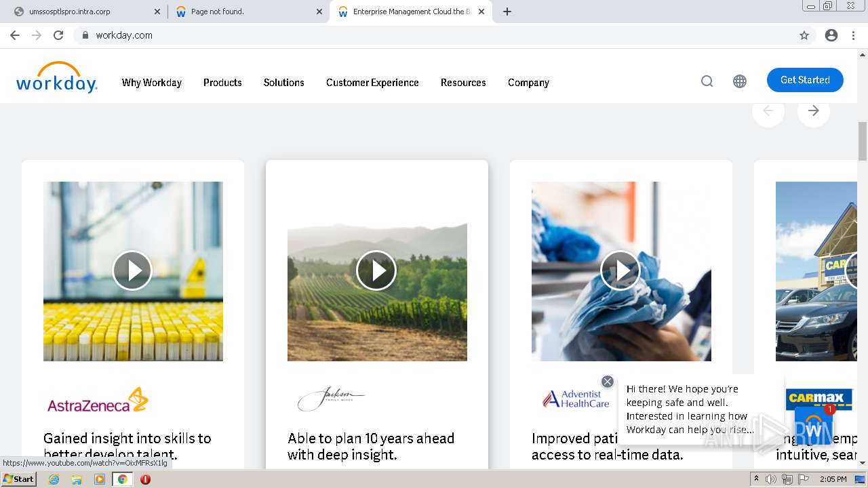Go back in browser
The image size is (868, 488).
pyautogui.click(x=15, y=35)
